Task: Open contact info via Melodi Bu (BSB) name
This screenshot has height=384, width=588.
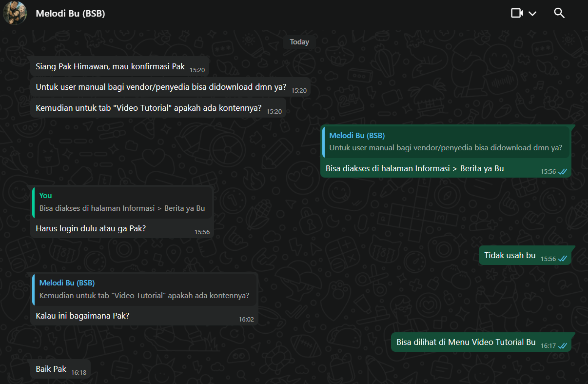Action: point(70,14)
